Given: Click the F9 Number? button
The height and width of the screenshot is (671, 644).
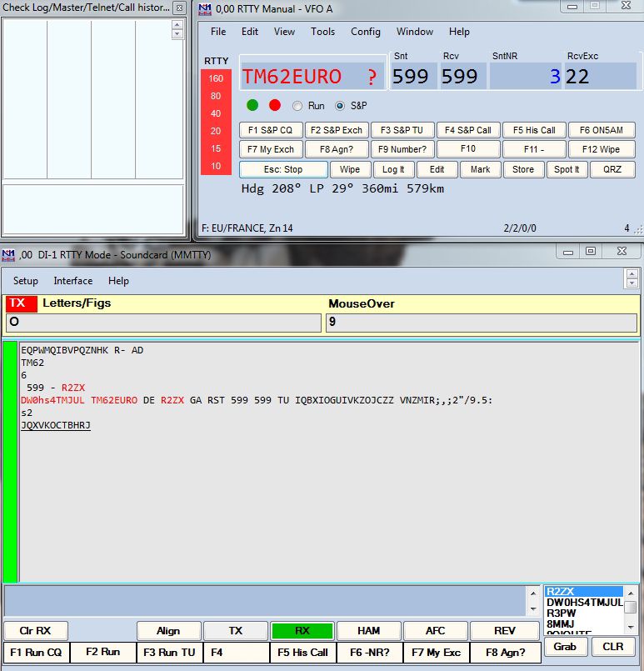Looking at the screenshot, I should click(x=402, y=149).
